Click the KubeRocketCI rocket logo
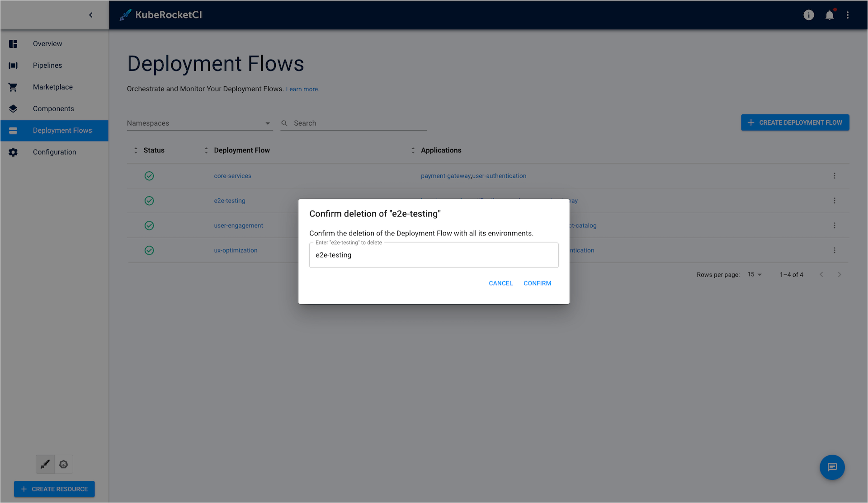This screenshot has width=868, height=503. click(125, 14)
